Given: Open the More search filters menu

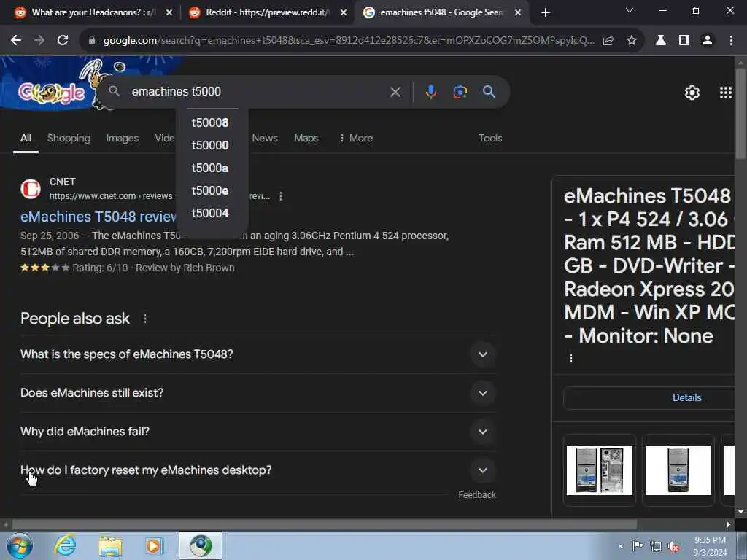Looking at the screenshot, I should pyautogui.click(x=356, y=138).
